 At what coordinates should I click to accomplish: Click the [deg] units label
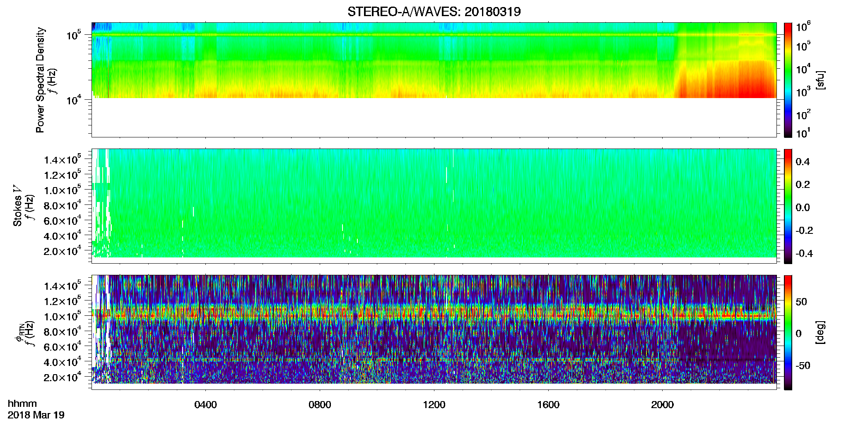click(820, 332)
